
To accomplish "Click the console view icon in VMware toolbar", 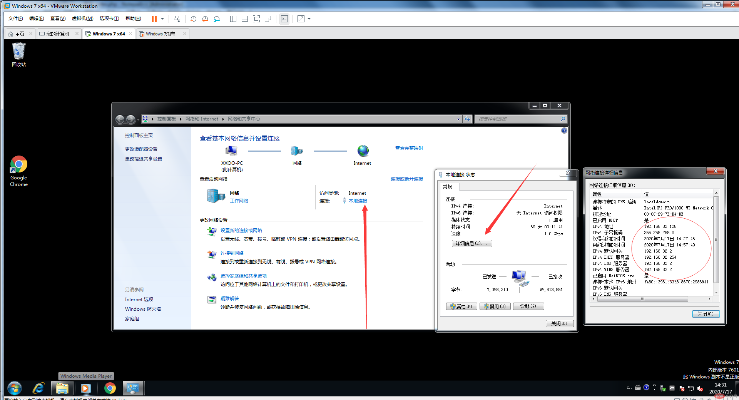I will coord(284,19).
